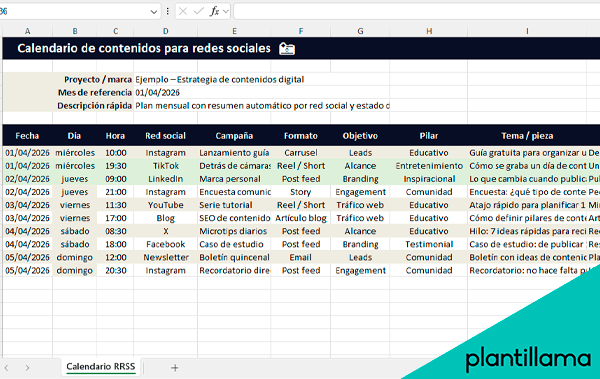Viewport: 600px width, 379px height.
Task: Click the 'TikTok' cell
Action: [x=165, y=166]
